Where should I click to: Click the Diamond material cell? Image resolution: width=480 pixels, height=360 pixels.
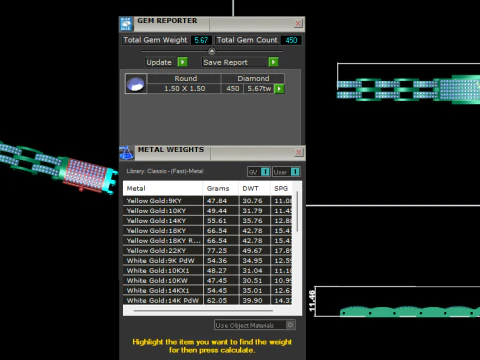pos(253,78)
